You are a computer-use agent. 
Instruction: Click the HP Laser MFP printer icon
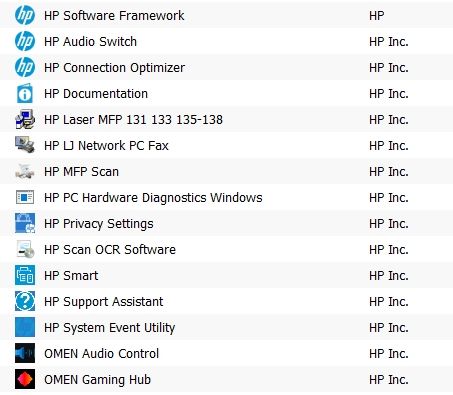point(25,119)
